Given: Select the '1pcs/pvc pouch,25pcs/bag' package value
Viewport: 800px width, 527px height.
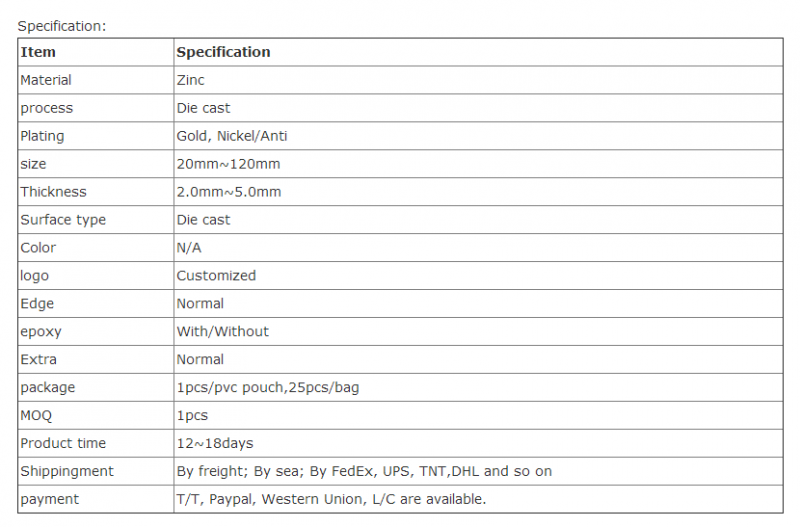Looking at the screenshot, I should coord(268,388).
